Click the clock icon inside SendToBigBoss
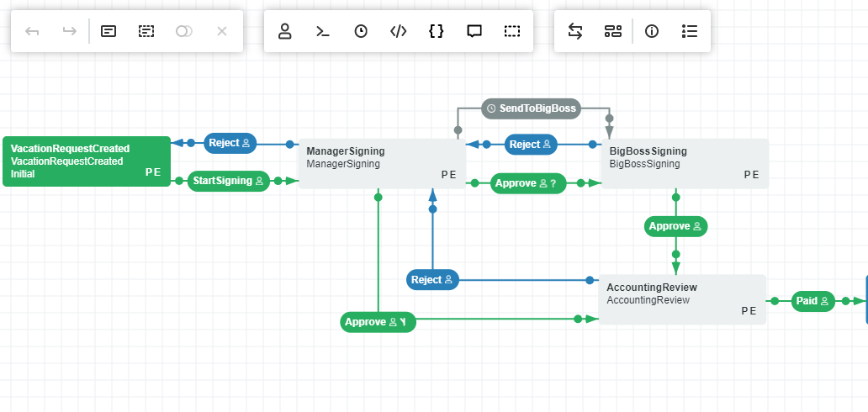 click(491, 108)
